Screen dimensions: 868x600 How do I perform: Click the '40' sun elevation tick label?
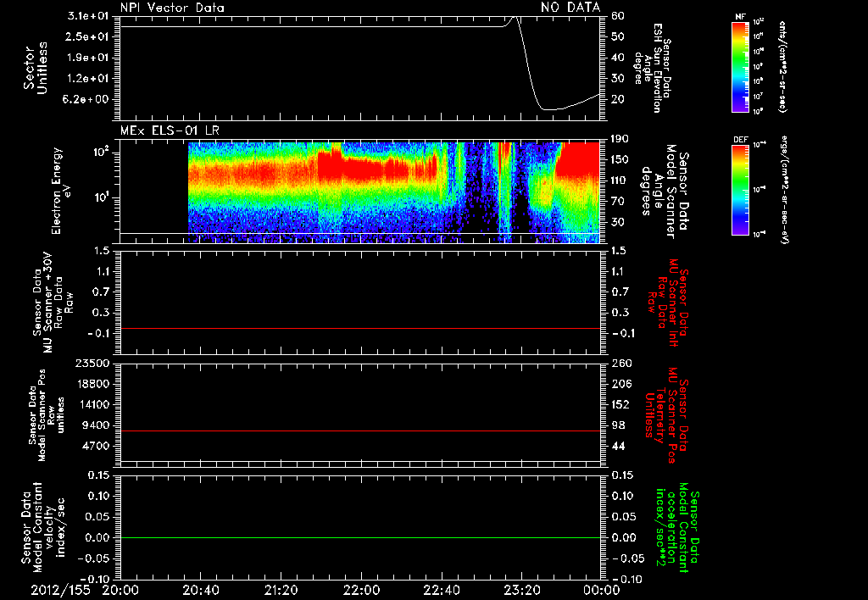coord(618,58)
